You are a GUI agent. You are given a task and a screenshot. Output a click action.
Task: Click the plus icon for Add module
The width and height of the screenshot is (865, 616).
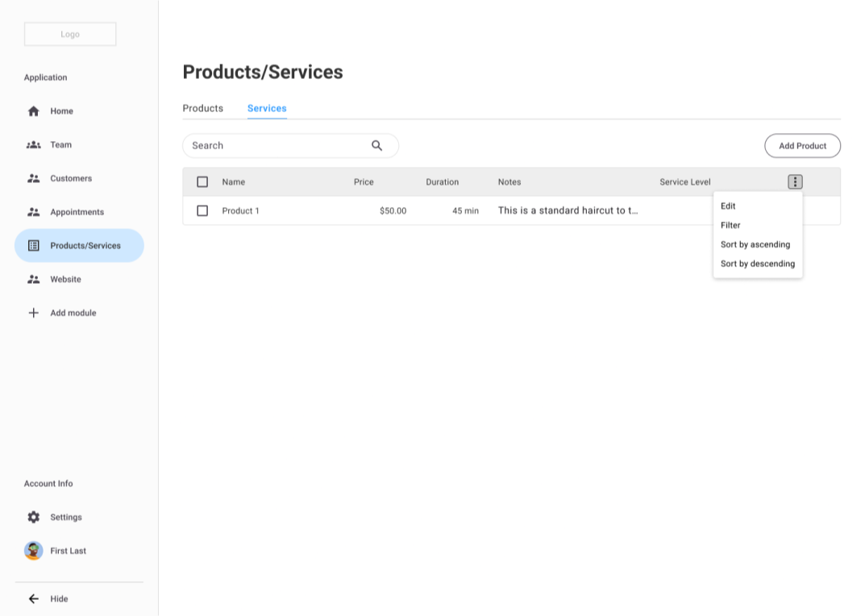pos(34,312)
